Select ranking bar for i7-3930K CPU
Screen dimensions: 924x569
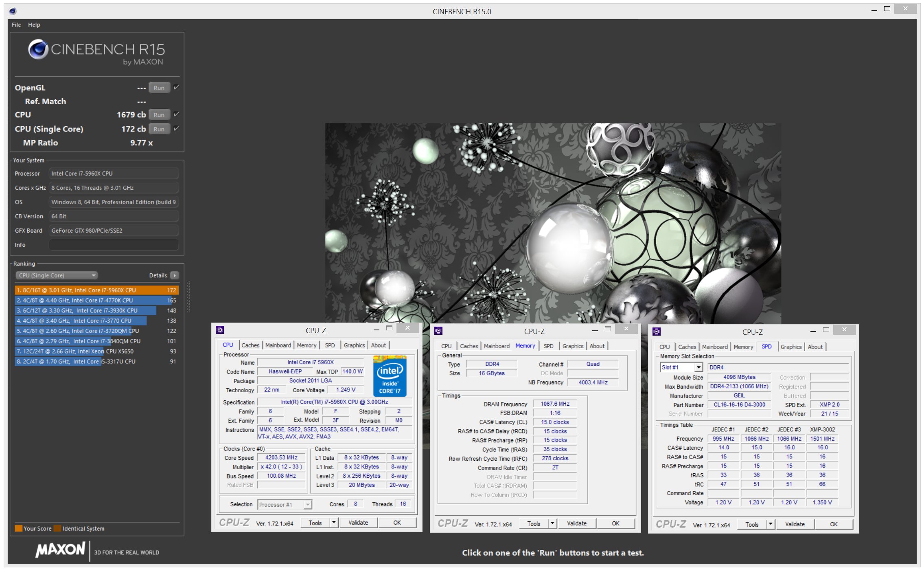(96, 310)
